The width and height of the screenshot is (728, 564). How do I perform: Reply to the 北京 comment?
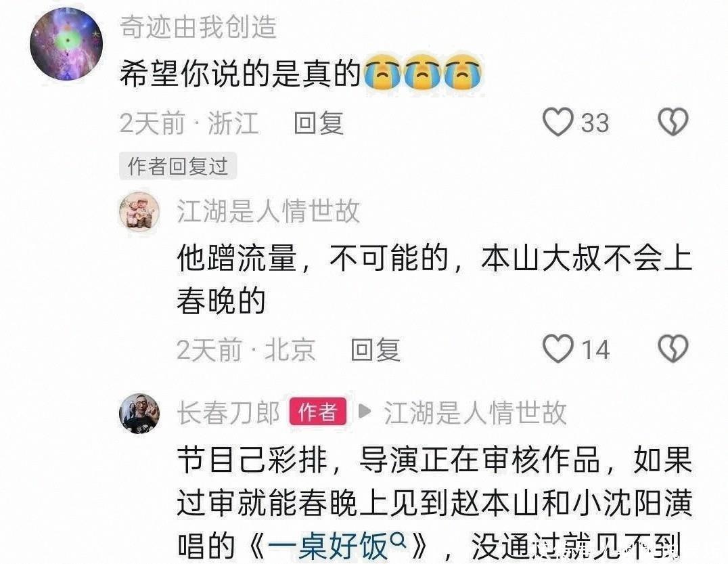click(375, 350)
